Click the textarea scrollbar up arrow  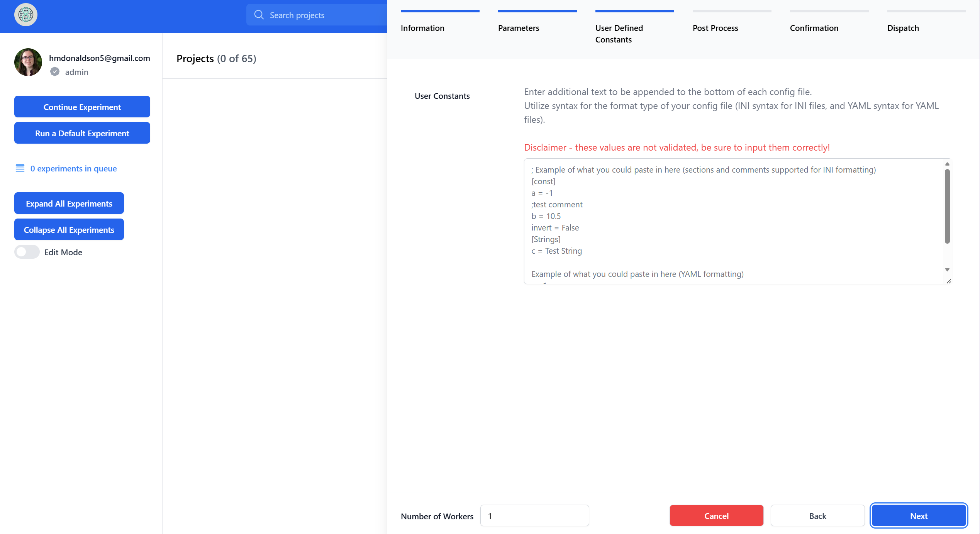(947, 164)
